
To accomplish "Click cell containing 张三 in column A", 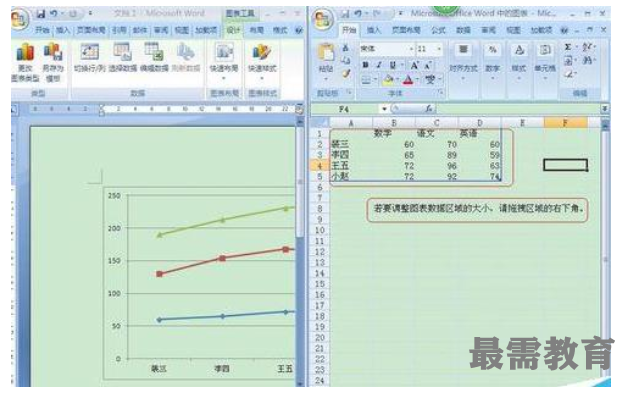I will 351,144.
